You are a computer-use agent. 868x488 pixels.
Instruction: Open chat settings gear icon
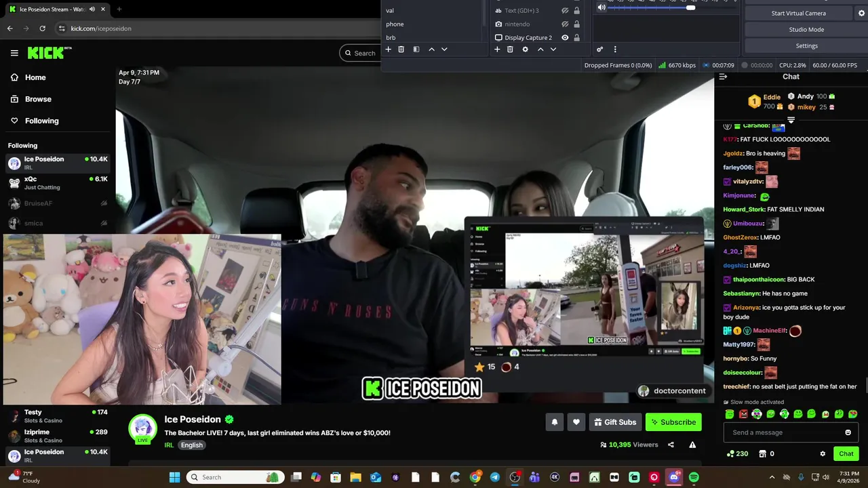(x=823, y=453)
